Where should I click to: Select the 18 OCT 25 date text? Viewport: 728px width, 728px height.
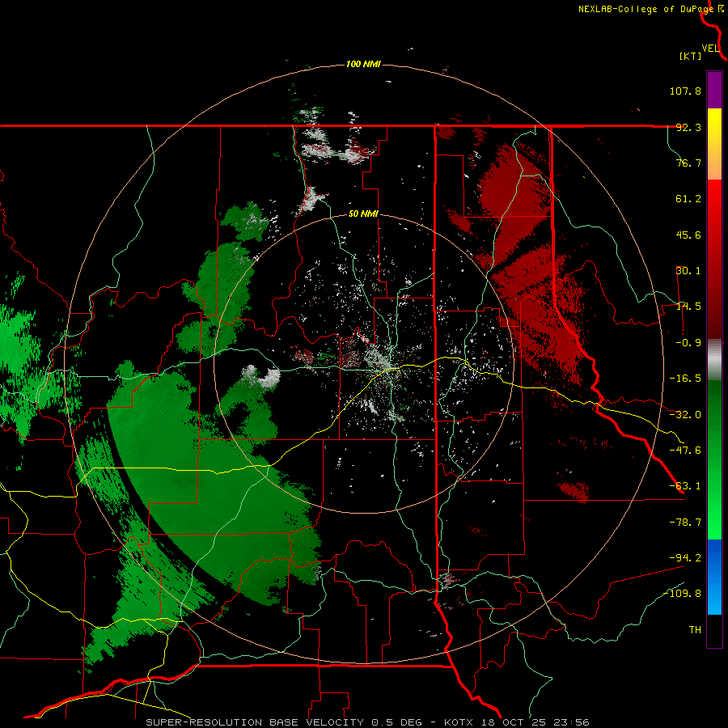[x=513, y=722]
